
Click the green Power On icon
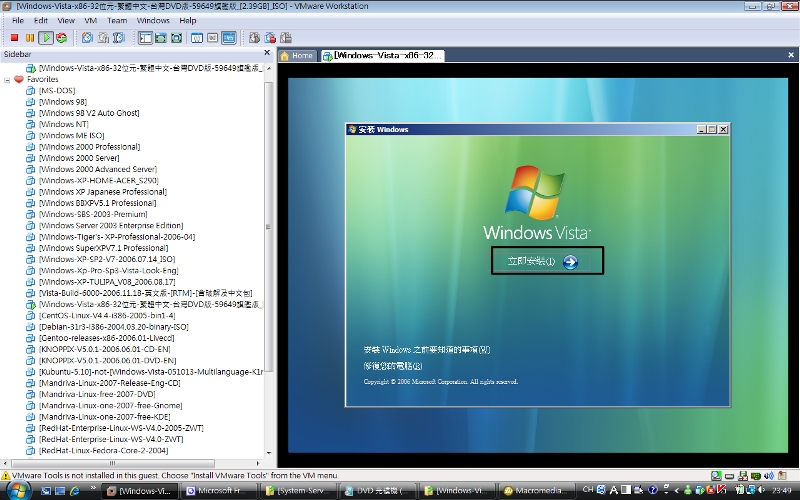coord(46,38)
